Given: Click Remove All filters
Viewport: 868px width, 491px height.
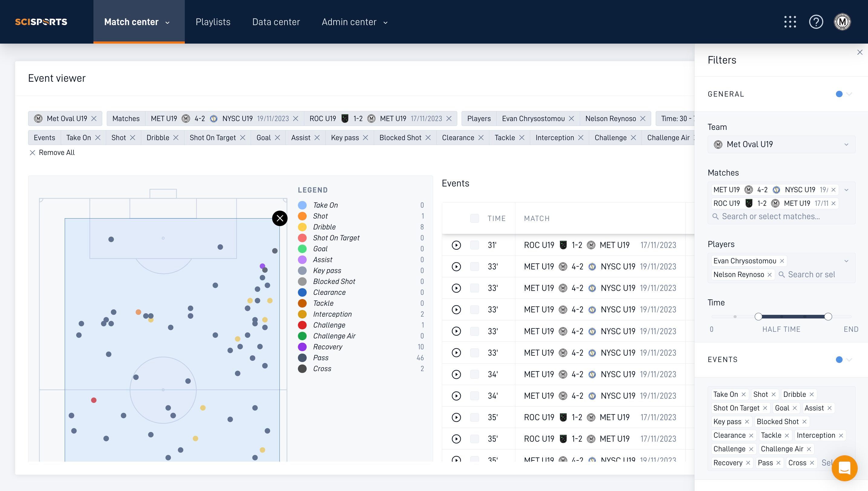Looking at the screenshot, I should pos(52,153).
